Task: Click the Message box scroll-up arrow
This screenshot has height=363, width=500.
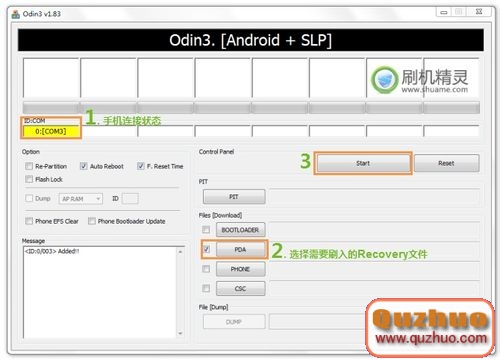Action: coord(180,252)
